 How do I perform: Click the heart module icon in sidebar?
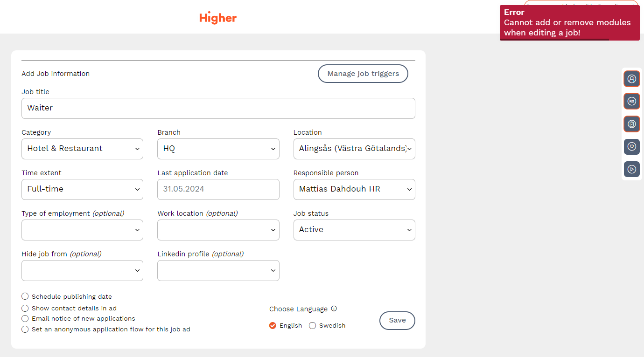pos(631,147)
